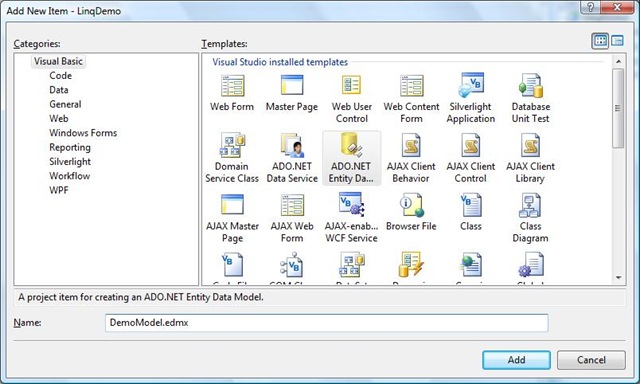
Task: Select the General category
Action: coord(65,104)
